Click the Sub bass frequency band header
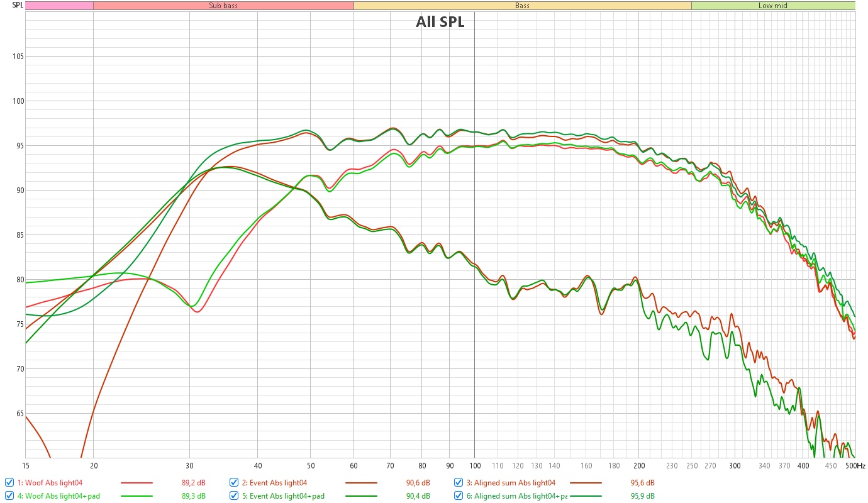 tap(223, 6)
